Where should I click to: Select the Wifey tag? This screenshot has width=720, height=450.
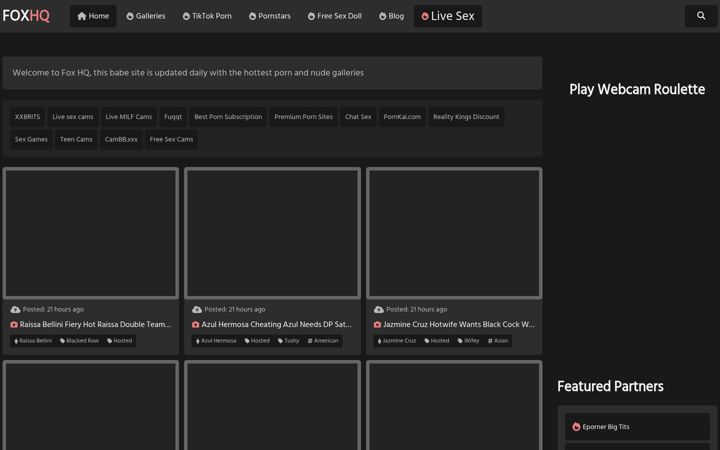[x=468, y=341]
